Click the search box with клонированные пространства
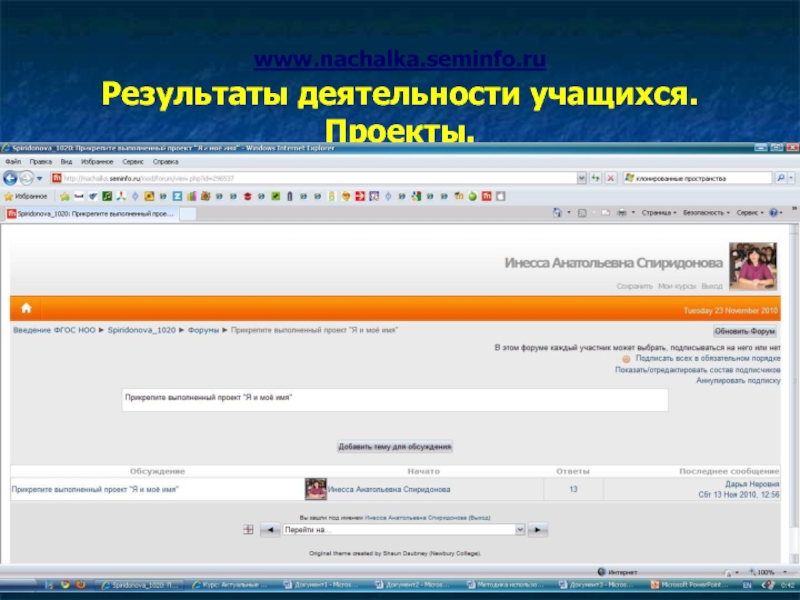 (x=698, y=178)
